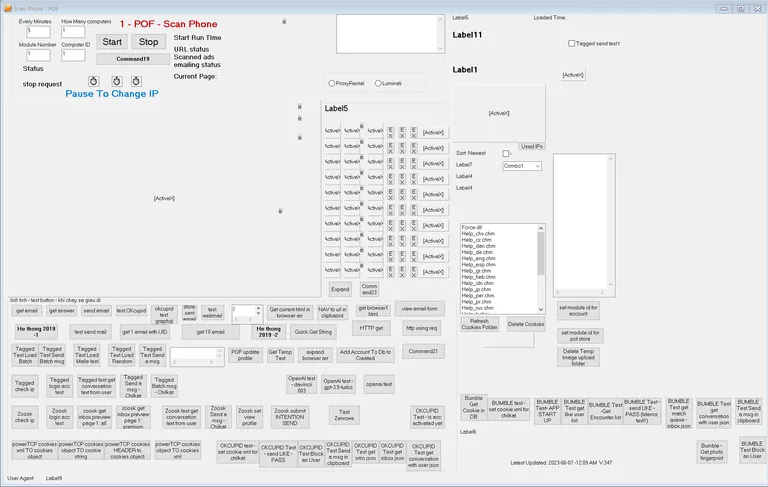Click the Expand button under the grid
The image size is (768, 487).
pos(340,289)
